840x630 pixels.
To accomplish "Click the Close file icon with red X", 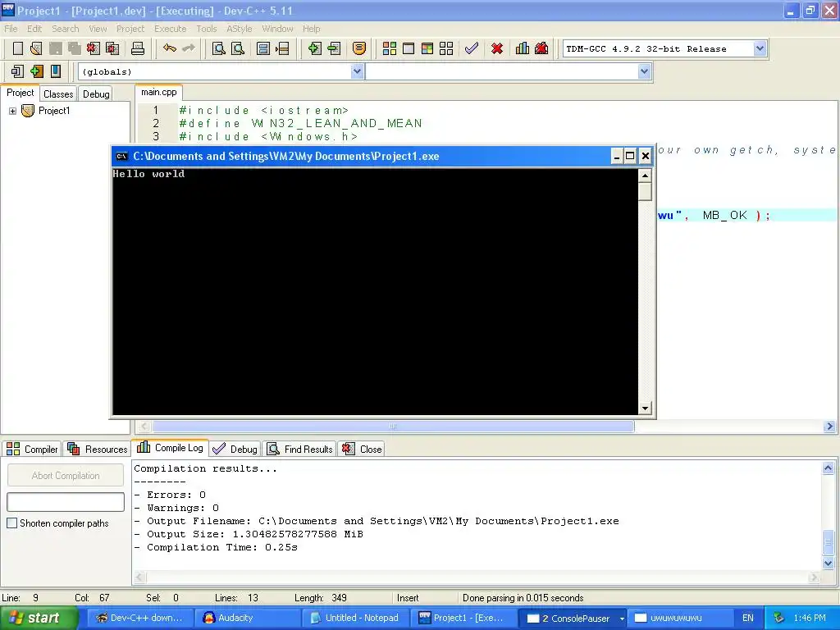I will (x=94, y=48).
